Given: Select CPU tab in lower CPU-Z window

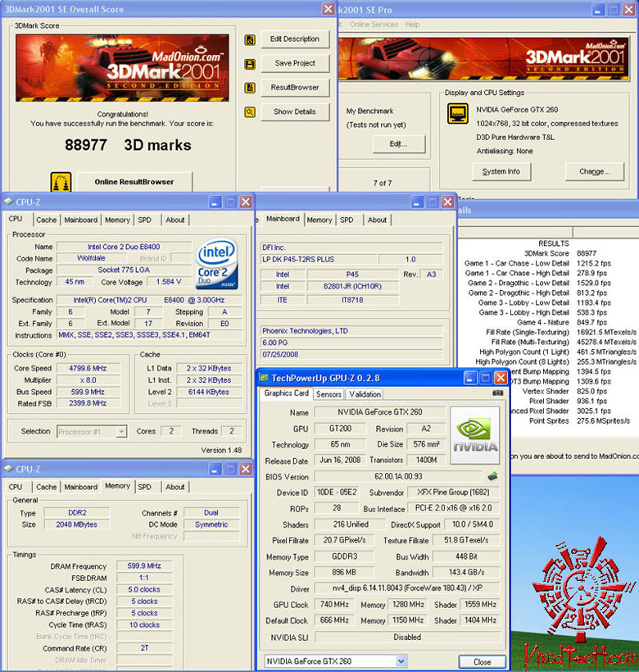Looking at the screenshot, I should pos(16,488).
